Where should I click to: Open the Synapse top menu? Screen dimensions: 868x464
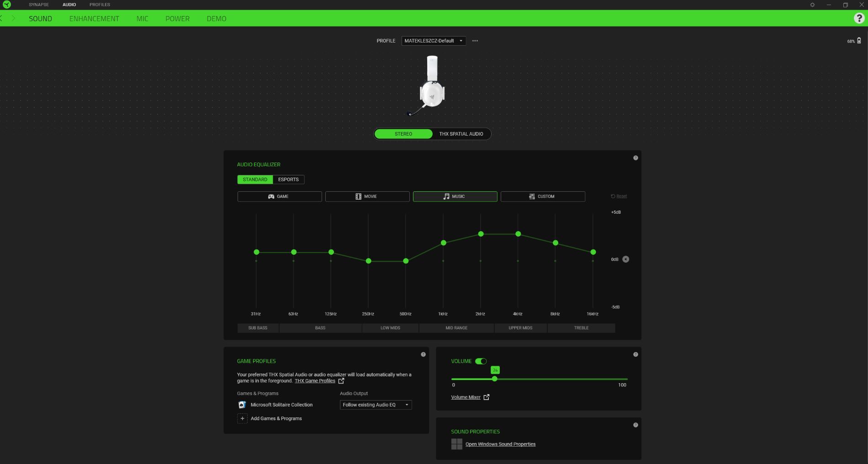(39, 5)
